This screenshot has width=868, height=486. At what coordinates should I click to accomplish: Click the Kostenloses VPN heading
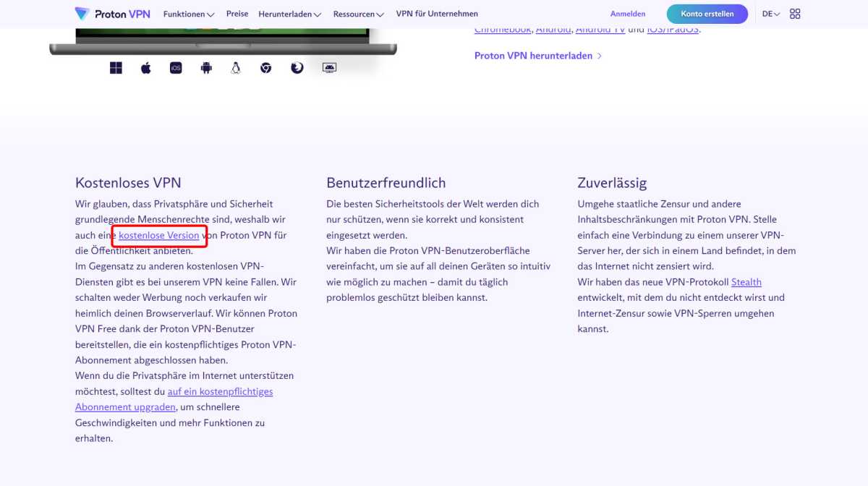pyautogui.click(x=128, y=183)
